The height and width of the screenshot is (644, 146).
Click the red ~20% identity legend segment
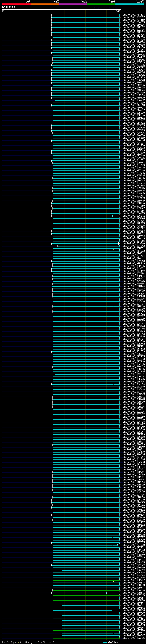[16, 4]
